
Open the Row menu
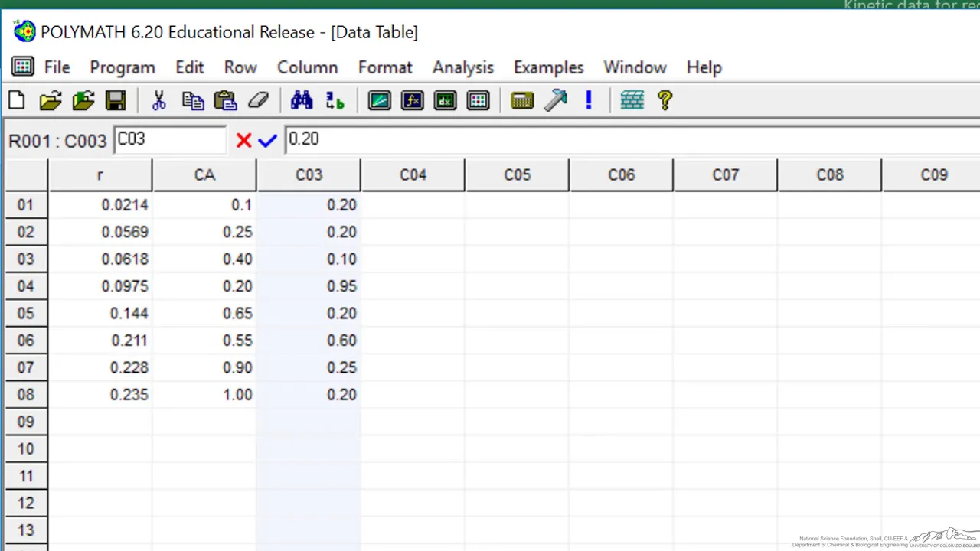point(240,67)
